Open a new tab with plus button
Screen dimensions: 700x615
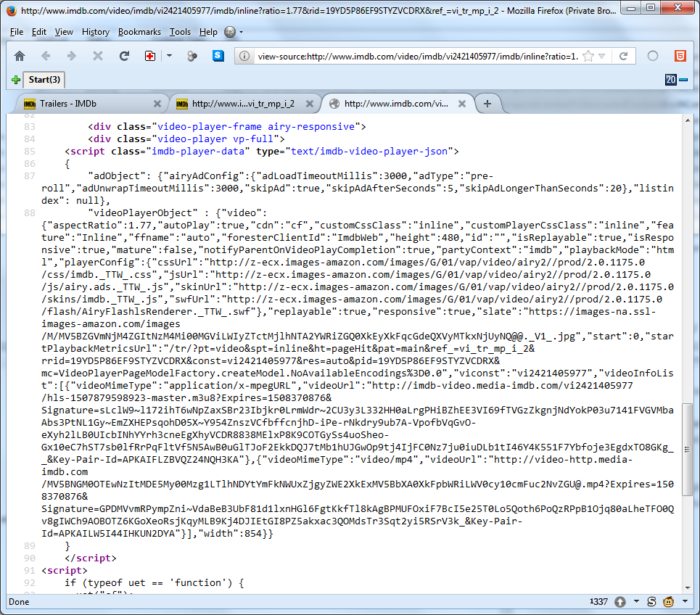pyautogui.click(x=487, y=104)
